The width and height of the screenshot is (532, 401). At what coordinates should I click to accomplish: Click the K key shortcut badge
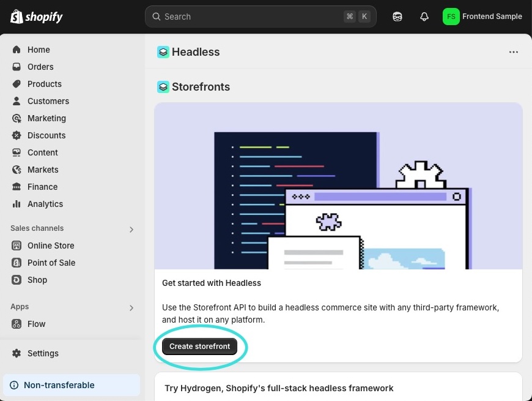pos(364,17)
